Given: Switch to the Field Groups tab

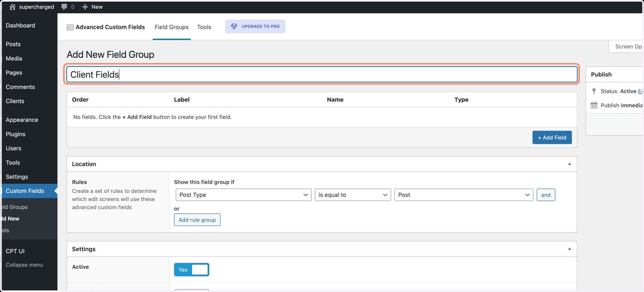Looking at the screenshot, I should point(172,27).
